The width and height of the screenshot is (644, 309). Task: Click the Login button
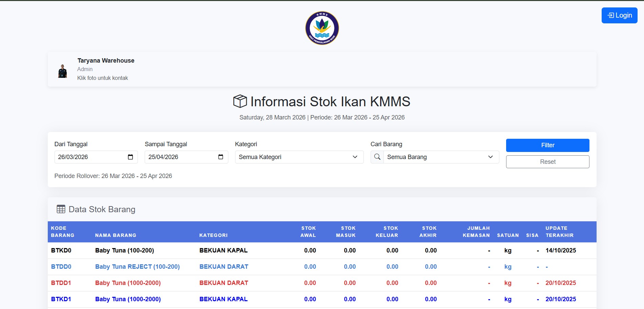(619, 15)
